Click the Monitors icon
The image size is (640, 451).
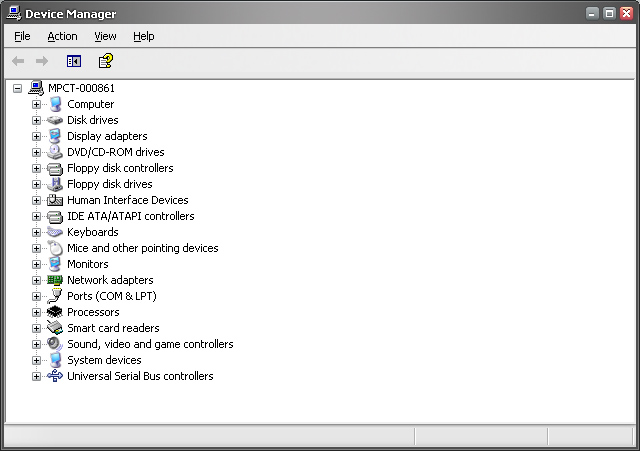[x=55, y=264]
